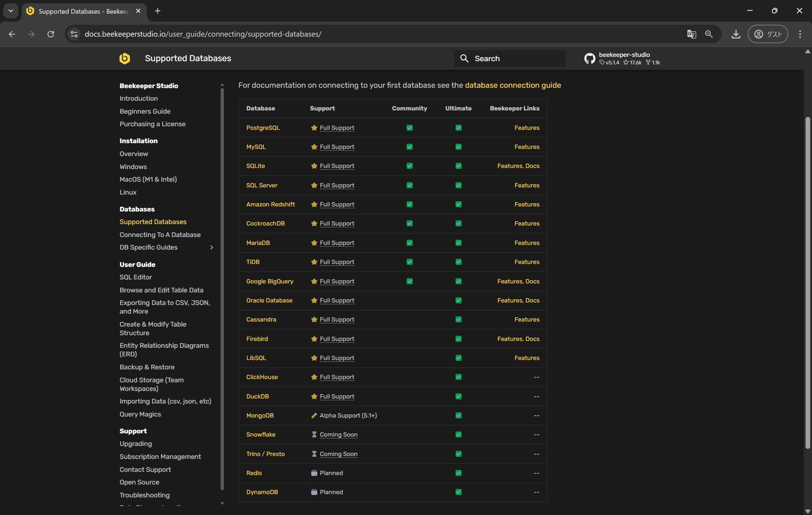This screenshot has width=812, height=515.
Task: Open the guest profile button
Action: pyautogui.click(x=768, y=34)
